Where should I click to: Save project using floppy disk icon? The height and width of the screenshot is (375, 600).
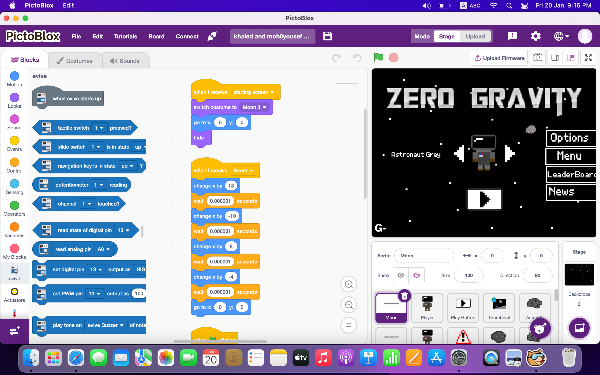tap(328, 36)
